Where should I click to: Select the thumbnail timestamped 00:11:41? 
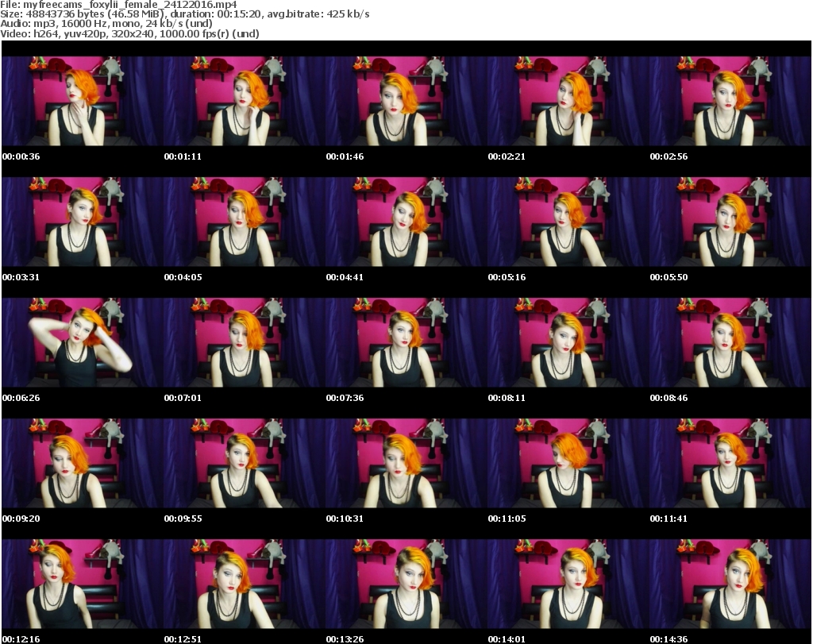click(x=730, y=464)
